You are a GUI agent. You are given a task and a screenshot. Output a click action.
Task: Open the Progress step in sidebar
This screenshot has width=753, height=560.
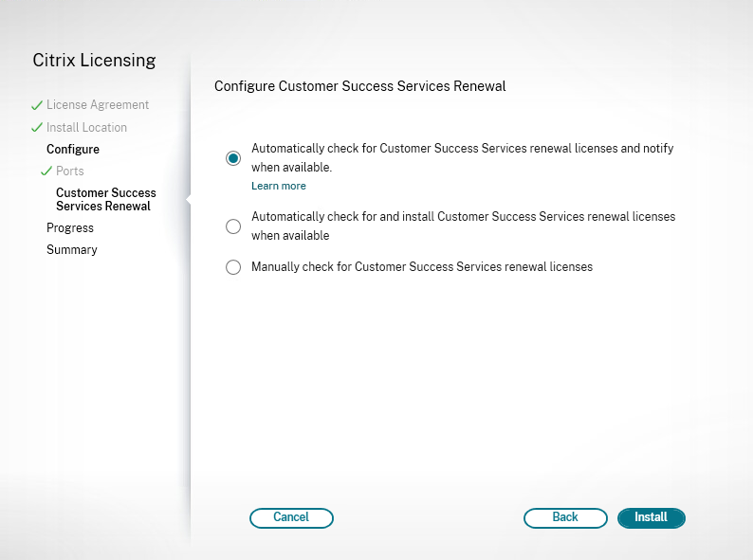[x=70, y=228]
